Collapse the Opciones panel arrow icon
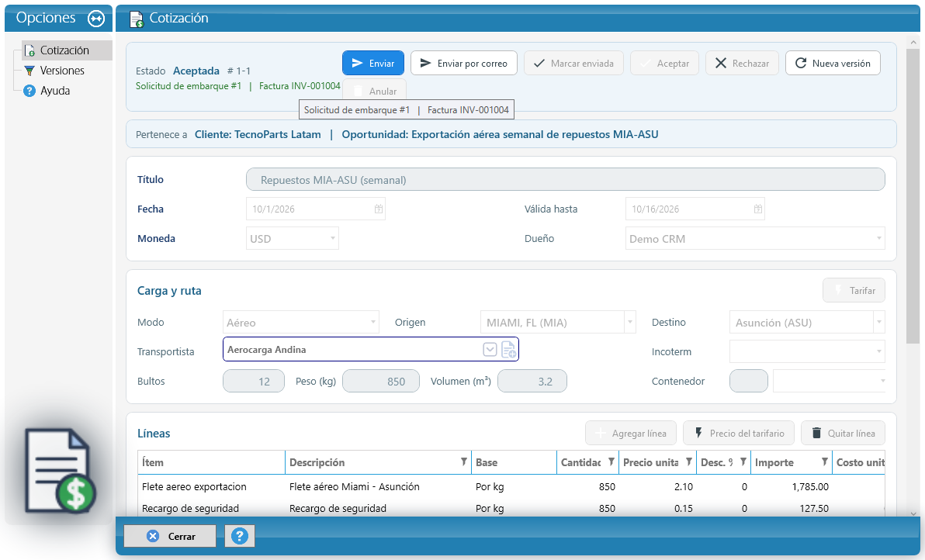The height and width of the screenshot is (560, 925). pyautogui.click(x=96, y=19)
